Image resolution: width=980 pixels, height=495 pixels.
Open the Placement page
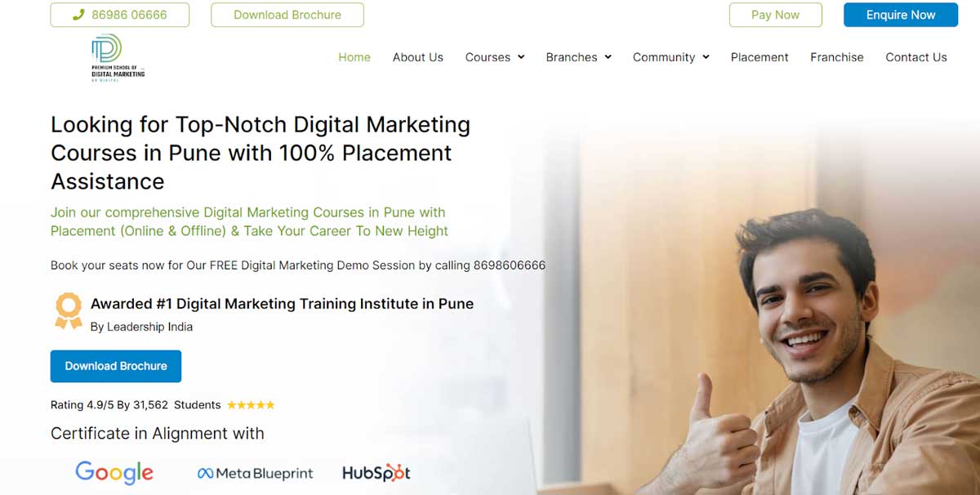759,57
